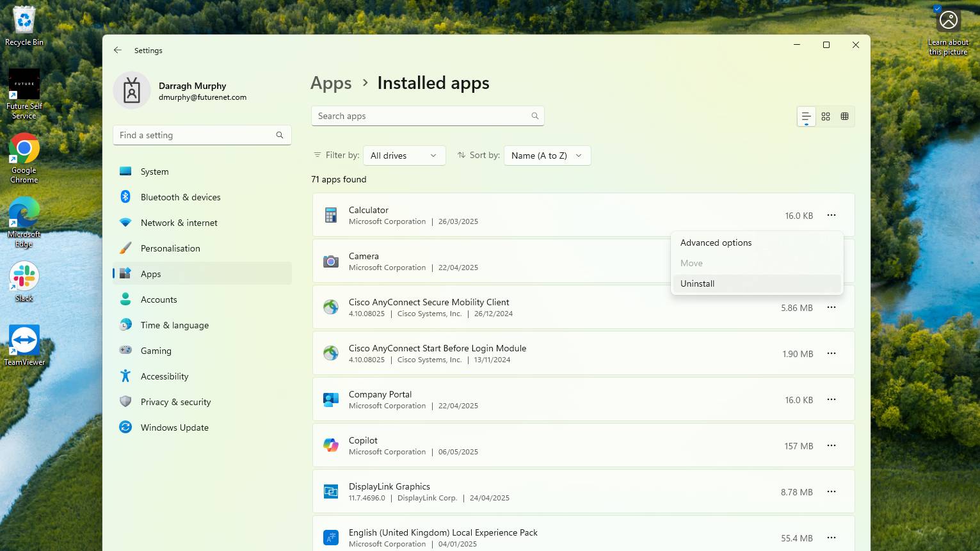
Task: Open the Name (A to Z) sort dropdown
Action: (547, 155)
